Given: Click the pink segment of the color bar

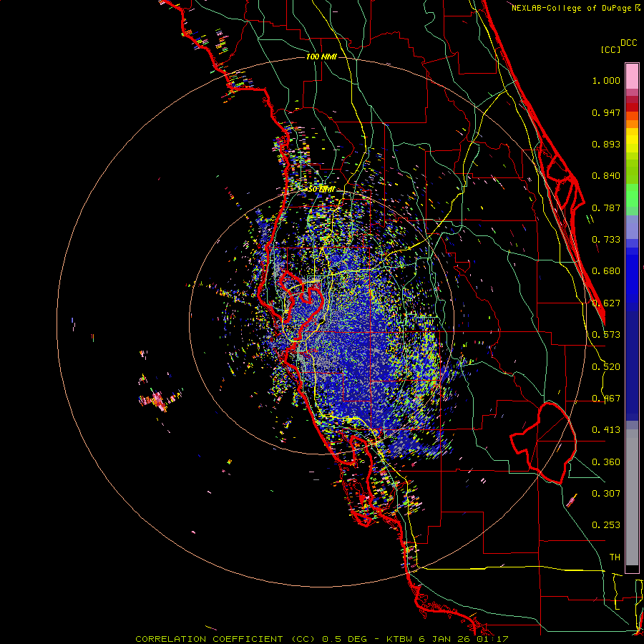Looking at the screenshot, I should [x=632, y=77].
